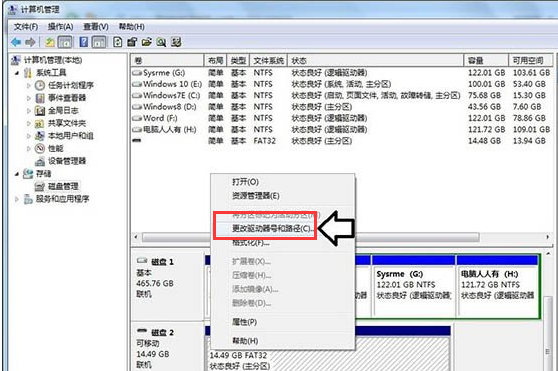
Task: Click the drive icon beside Sysrme (G:) row
Action: (137, 73)
